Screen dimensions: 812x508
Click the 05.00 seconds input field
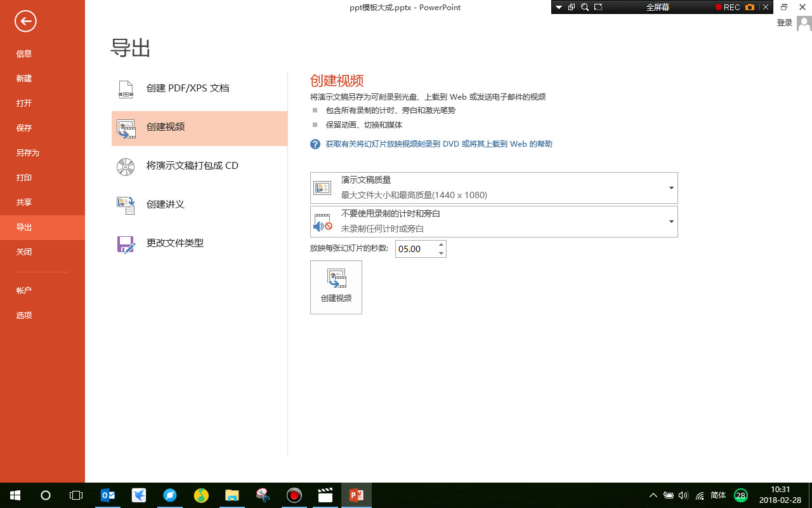tap(416, 248)
